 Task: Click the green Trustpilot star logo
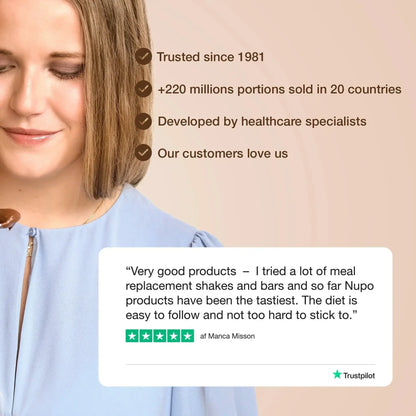pos(337,374)
